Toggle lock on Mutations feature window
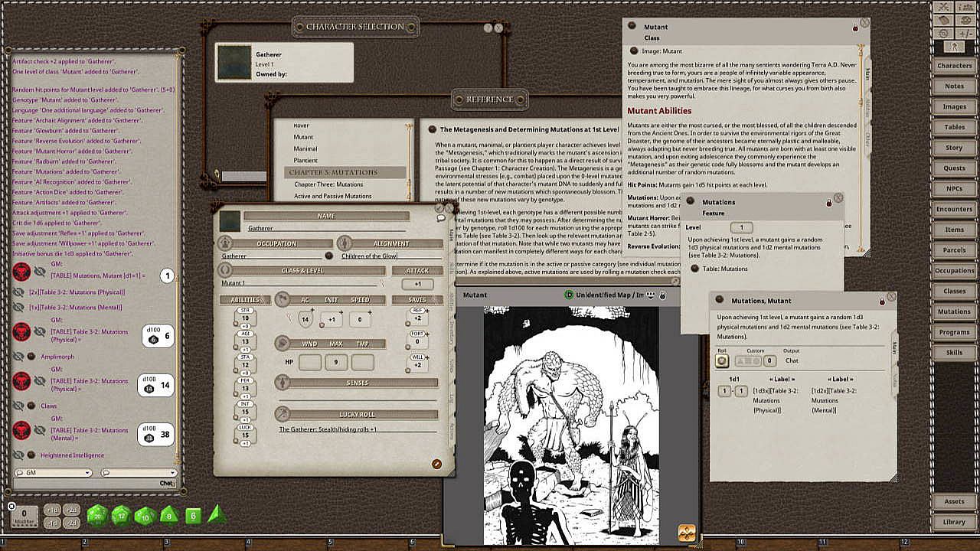The width and height of the screenshot is (980, 551). point(828,203)
